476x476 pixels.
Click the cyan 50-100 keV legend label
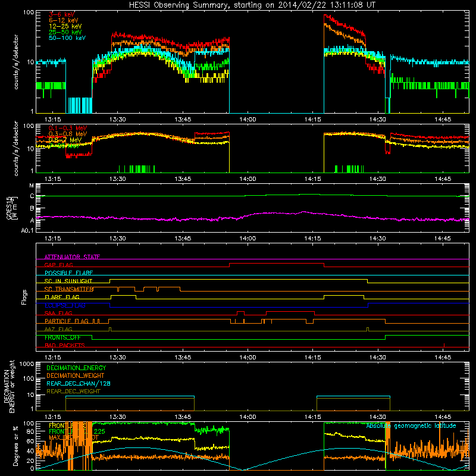(x=67, y=37)
